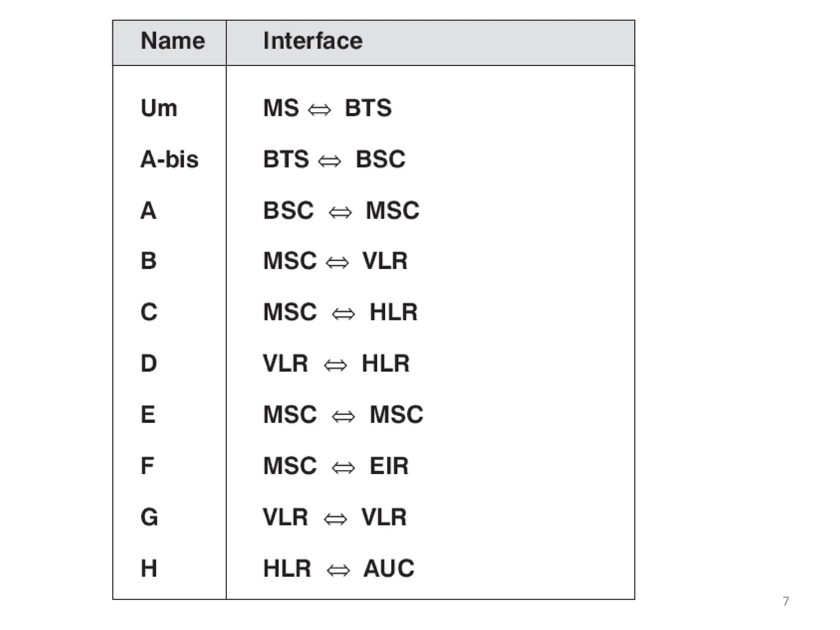Click the arrow between MSC and VLR
Image resolution: width=840 pixels, height=630 pixels.
click(x=337, y=263)
